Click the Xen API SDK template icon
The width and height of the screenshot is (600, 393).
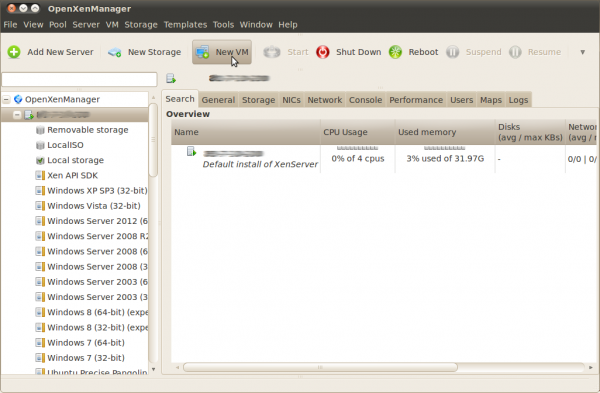(x=40, y=176)
